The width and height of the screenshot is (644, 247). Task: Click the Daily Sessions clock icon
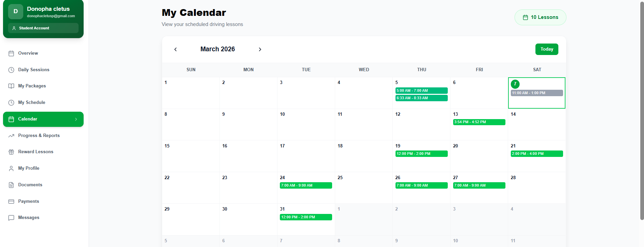[11, 70]
